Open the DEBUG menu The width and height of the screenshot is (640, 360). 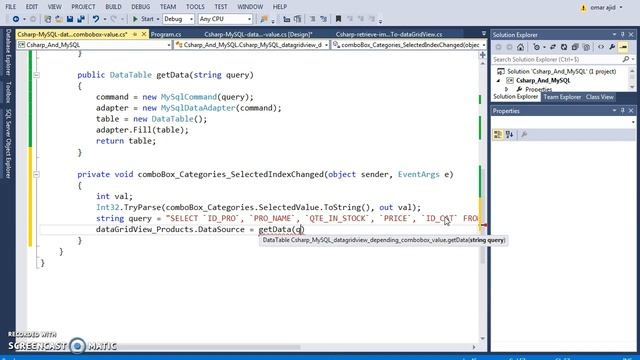(140, 7)
